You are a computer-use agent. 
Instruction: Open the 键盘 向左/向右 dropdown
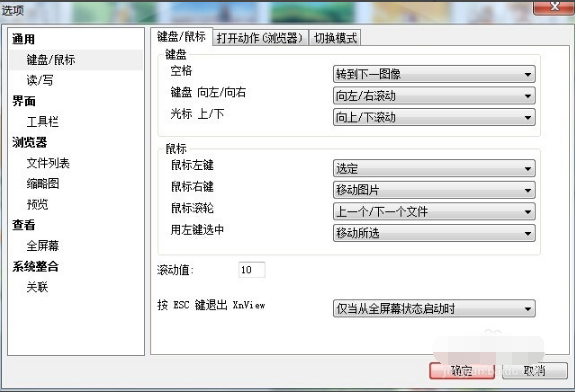click(434, 96)
